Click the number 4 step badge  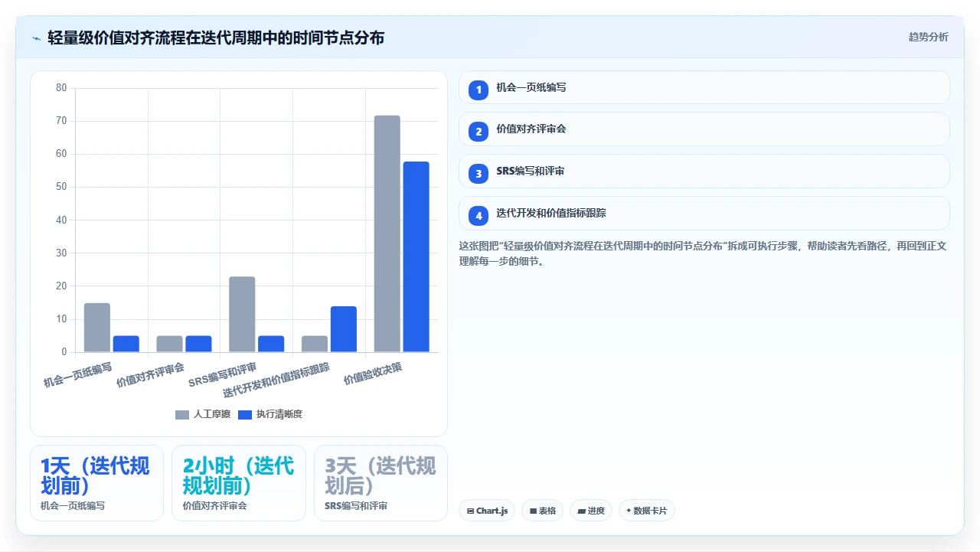479,216
